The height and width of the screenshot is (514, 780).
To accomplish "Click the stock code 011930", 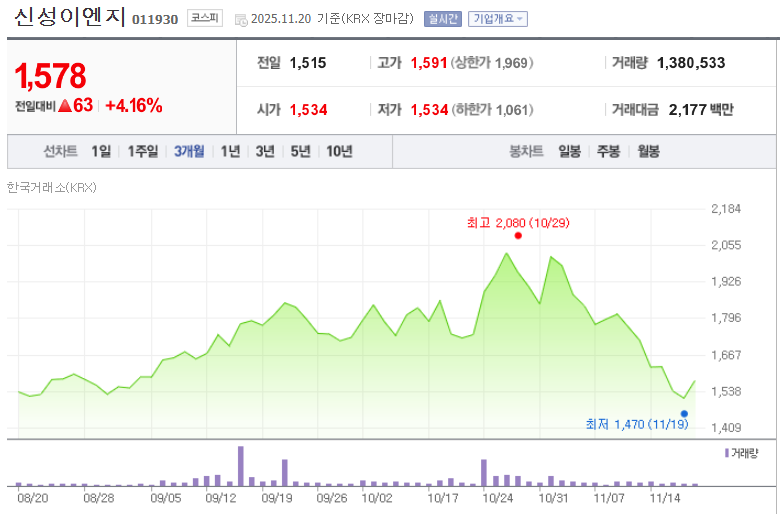I will (x=155, y=19).
